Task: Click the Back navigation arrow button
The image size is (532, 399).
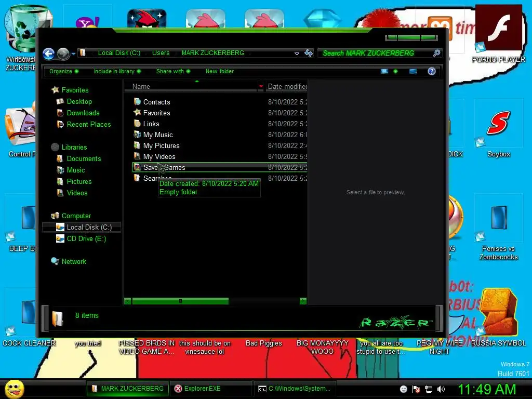Action: [48, 54]
